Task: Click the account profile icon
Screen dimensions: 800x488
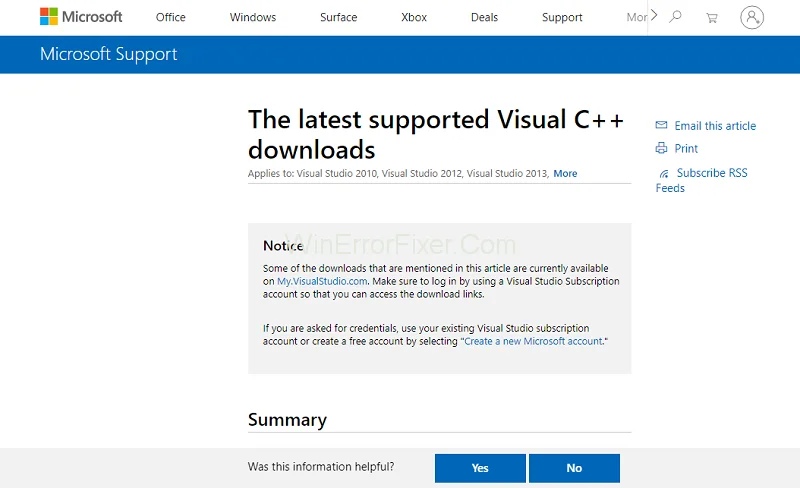Action: [752, 17]
